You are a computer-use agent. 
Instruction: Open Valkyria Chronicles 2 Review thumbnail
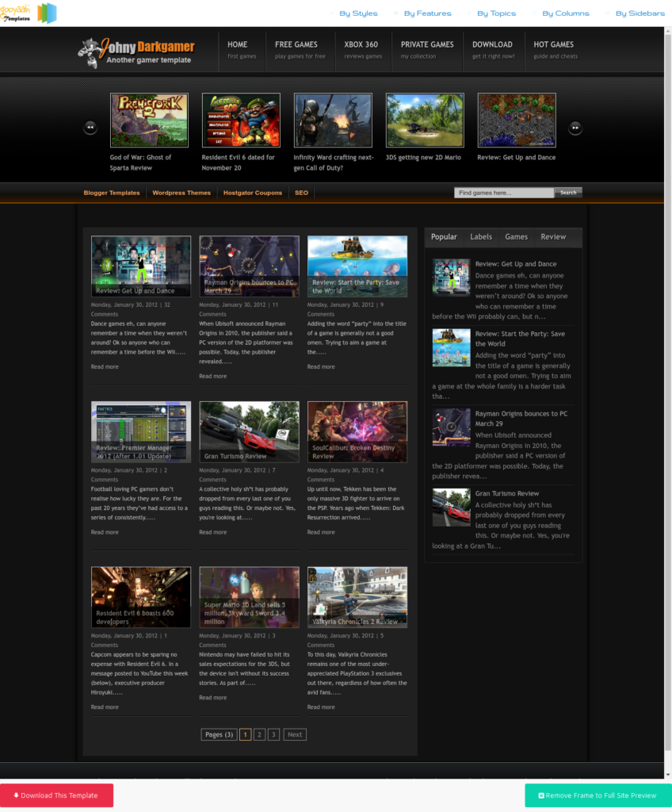point(357,597)
